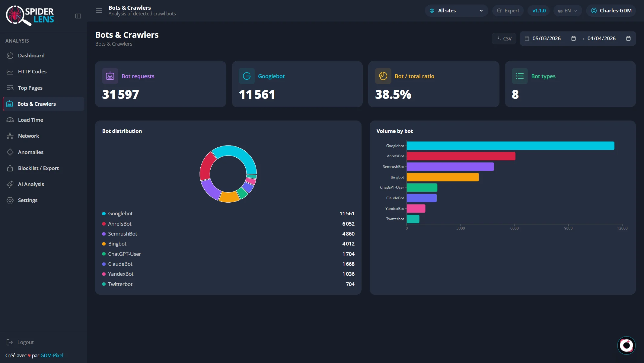Select the HTTP Codes analysis view
The height and width of the screenshot is (363, 644).
32,72
